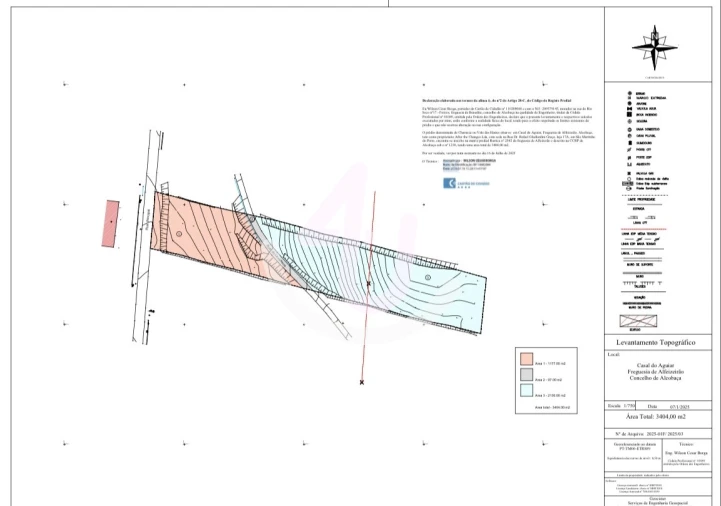Click the Casal do Aguiar location text
The image size is (721, 506).
[x=657, y=367]
